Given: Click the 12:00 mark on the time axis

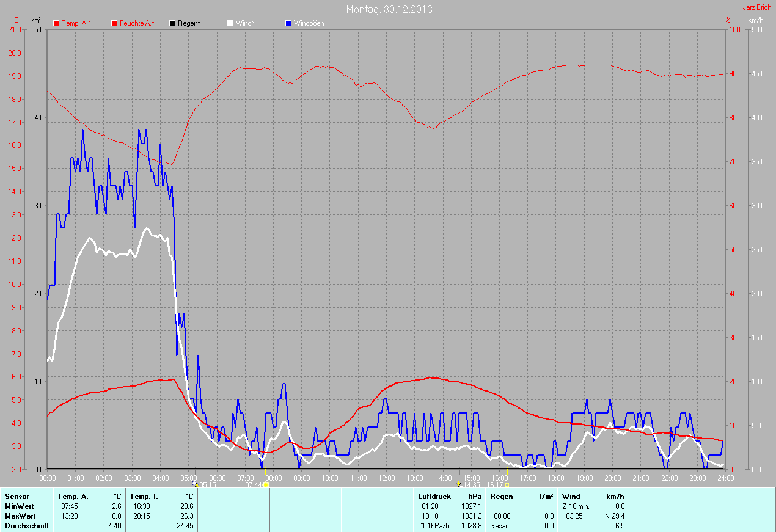Looking at the screenshot, I should (387, 478).
